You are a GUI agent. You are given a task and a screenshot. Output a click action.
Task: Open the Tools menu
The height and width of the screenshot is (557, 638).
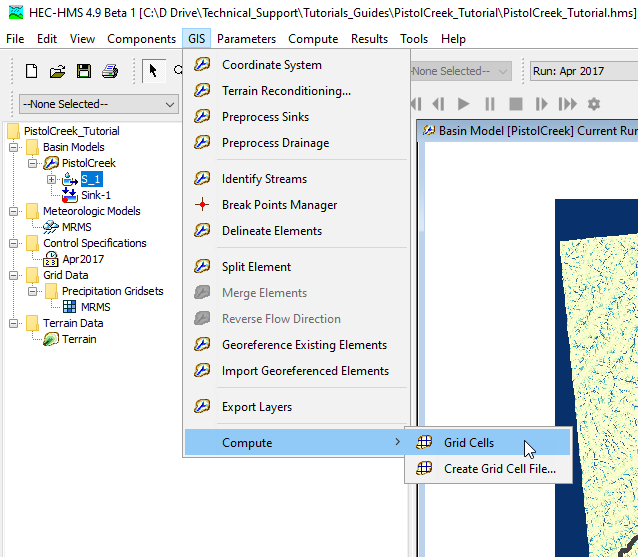[414, 39]
